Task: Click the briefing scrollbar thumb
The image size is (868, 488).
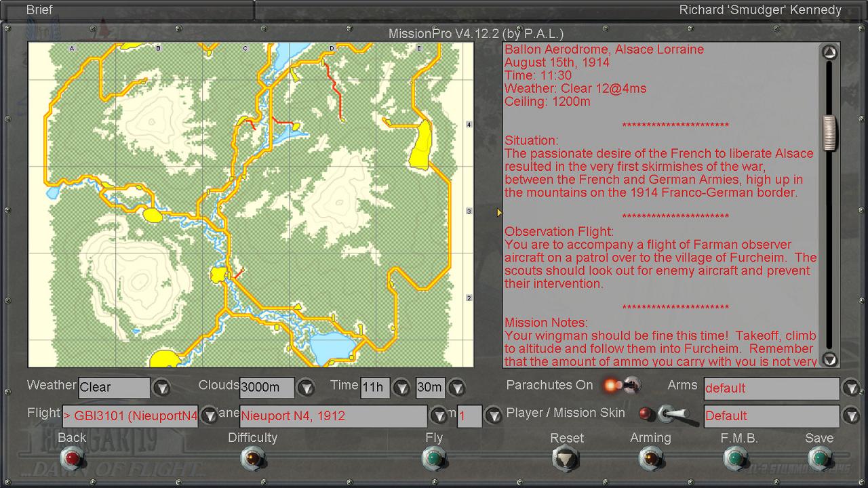Action: (x=829, y=133)
